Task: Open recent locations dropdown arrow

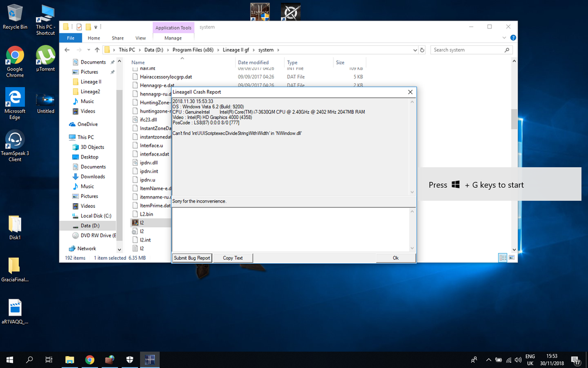Action: click(x=88, y=50)
